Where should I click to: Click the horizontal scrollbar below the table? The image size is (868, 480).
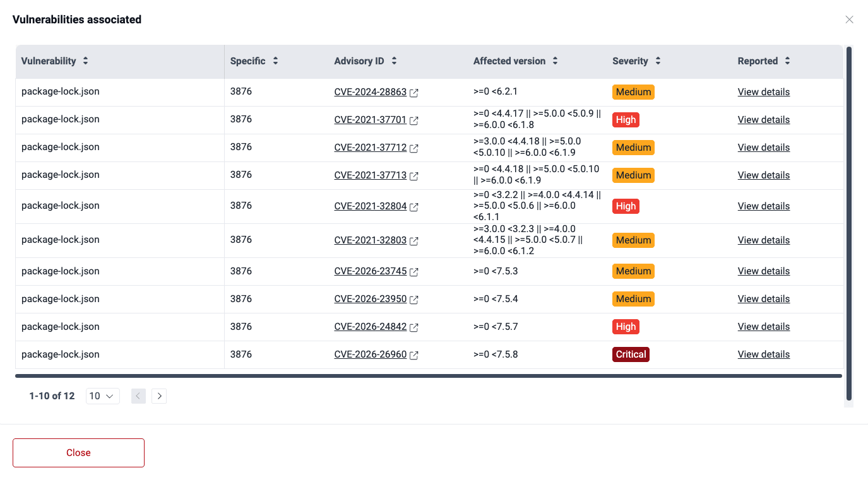[429, 376]
